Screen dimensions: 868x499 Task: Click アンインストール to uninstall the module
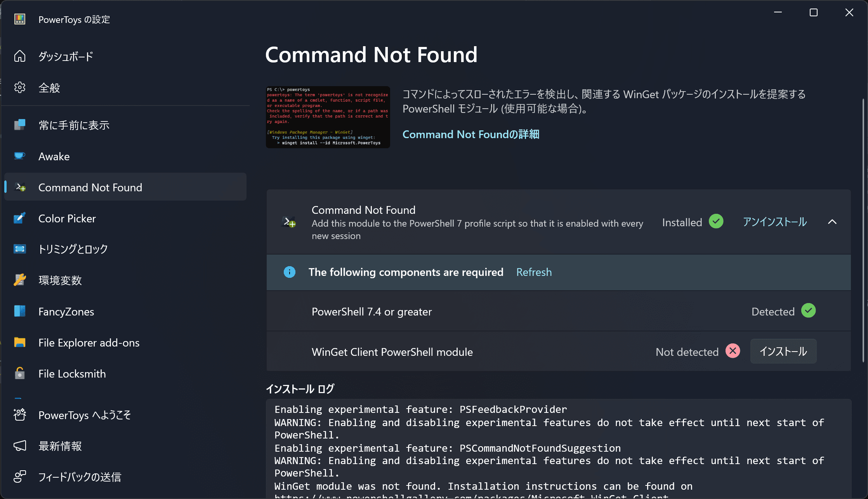coord(775,222)
